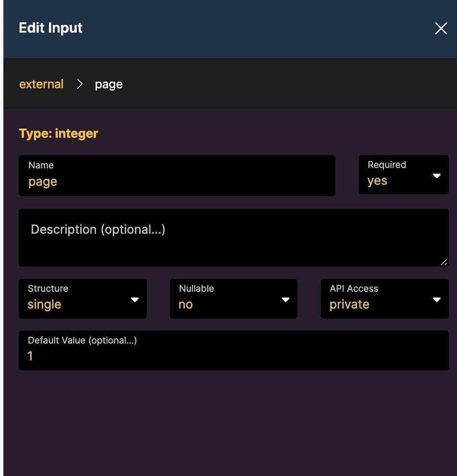The height and width of the screenshot is (476, 457).
Task: Click the 'single' value under Structure
Action: click(x=45, y=305)
